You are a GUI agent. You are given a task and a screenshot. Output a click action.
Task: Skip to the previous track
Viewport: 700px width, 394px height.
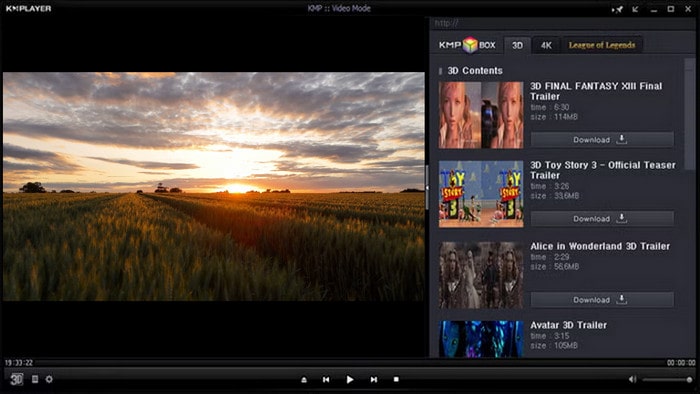(326, 380)
